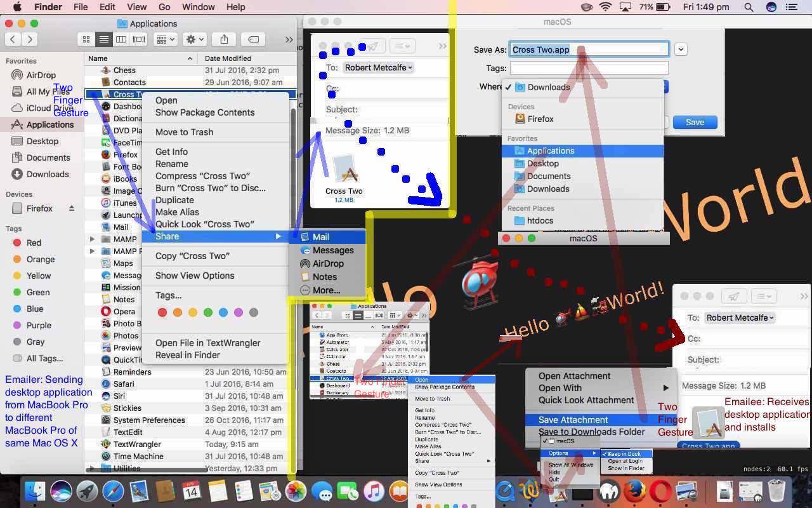Viewport: 812px width, 508px height.
Task: Select All Tags... in sidebar
Action: point(44,358)
